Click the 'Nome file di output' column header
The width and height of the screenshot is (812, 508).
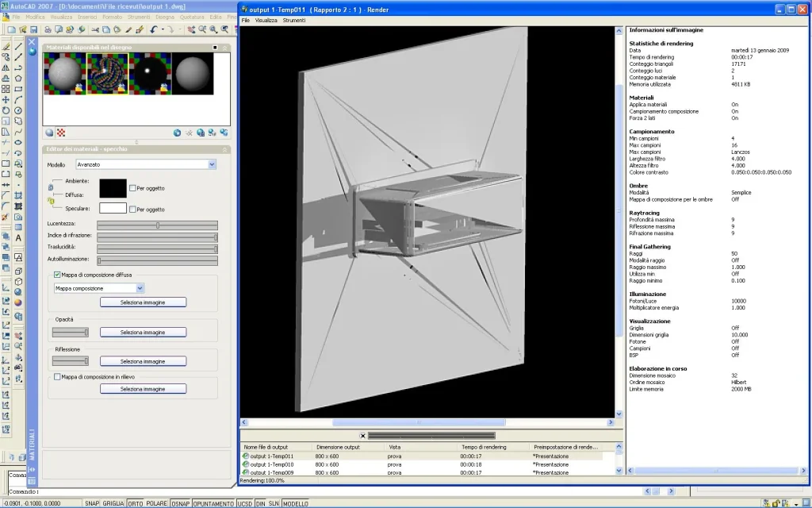click(277, 447)
